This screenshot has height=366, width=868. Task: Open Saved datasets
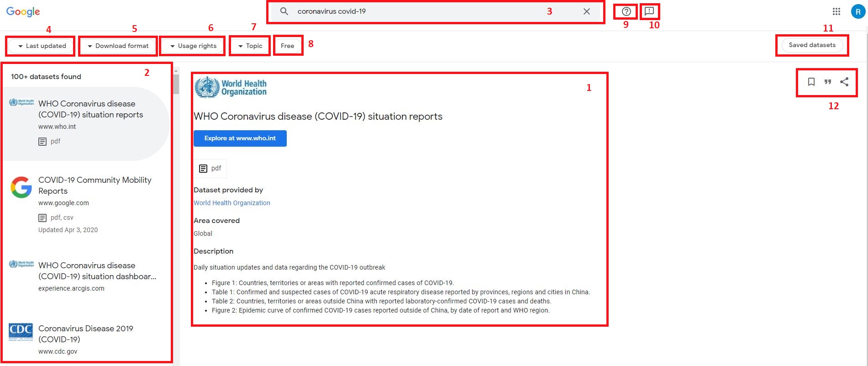812,45
